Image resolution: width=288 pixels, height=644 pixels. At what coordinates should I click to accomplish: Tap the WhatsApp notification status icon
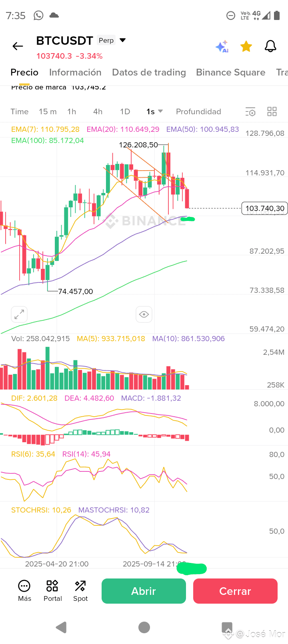pos(38,16)
